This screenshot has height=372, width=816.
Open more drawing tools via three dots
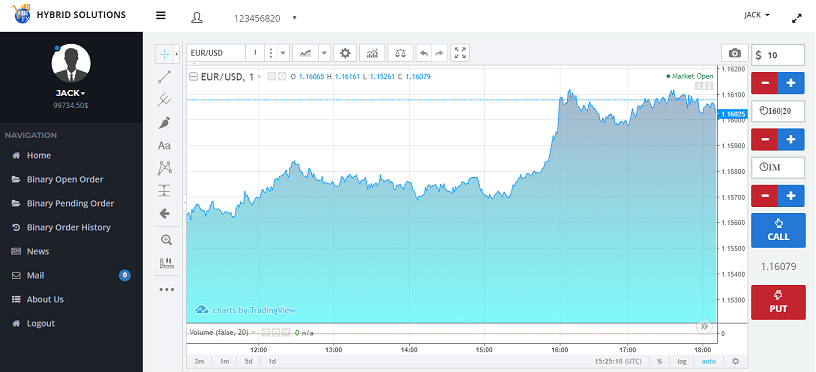[167, 289]
